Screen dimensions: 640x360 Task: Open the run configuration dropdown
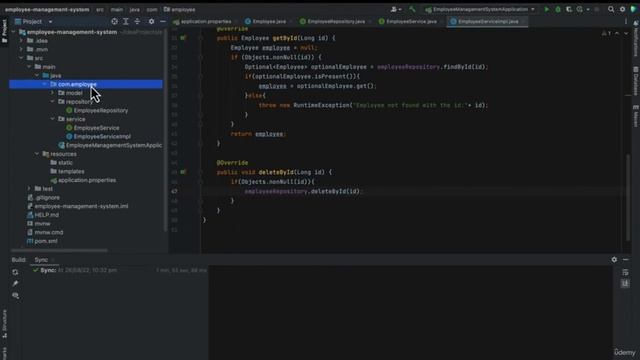[480, 9]
